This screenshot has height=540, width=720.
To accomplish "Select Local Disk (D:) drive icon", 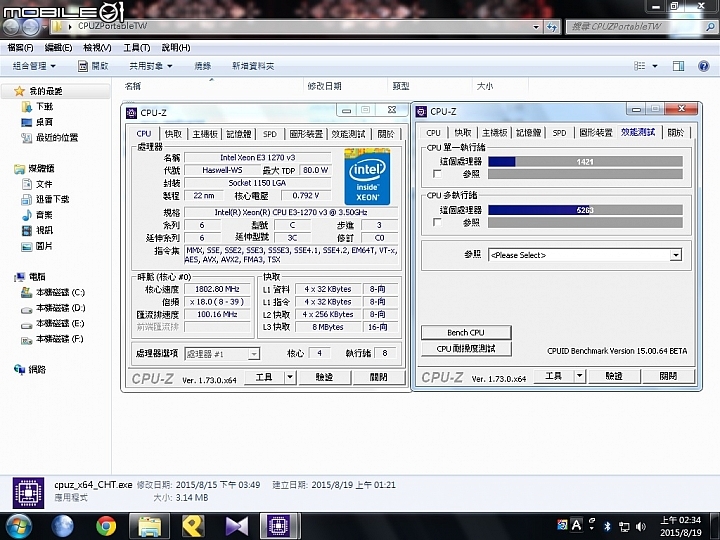I will (x=27, y=309).
